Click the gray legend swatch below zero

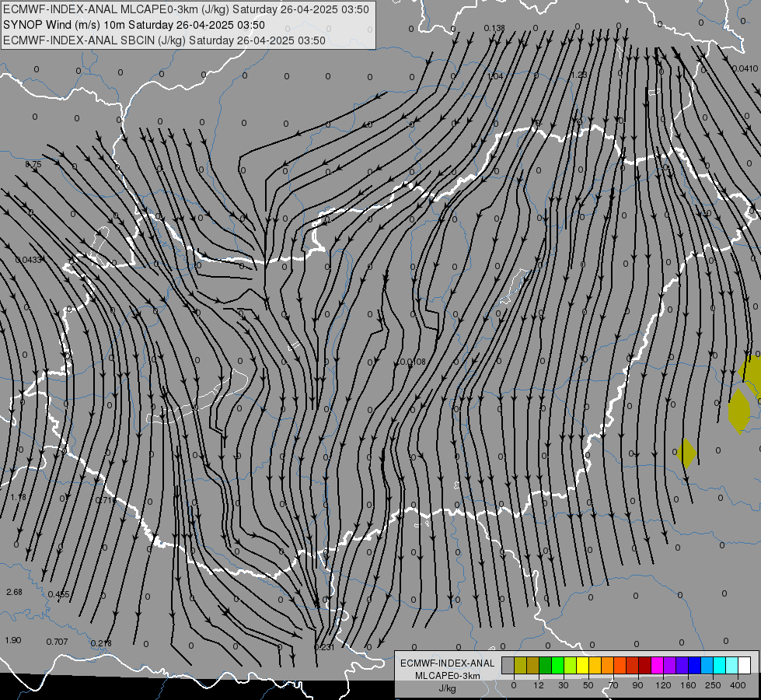[x=508, y=665]
